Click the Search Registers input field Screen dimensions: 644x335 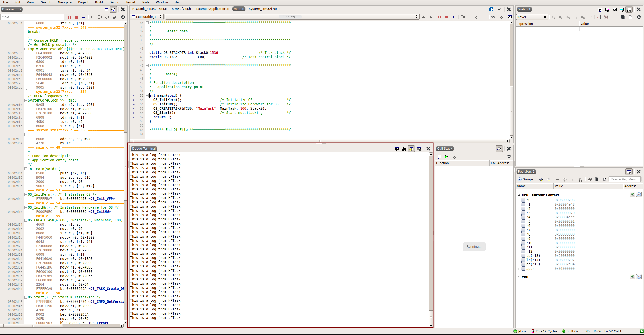point(624,179)
